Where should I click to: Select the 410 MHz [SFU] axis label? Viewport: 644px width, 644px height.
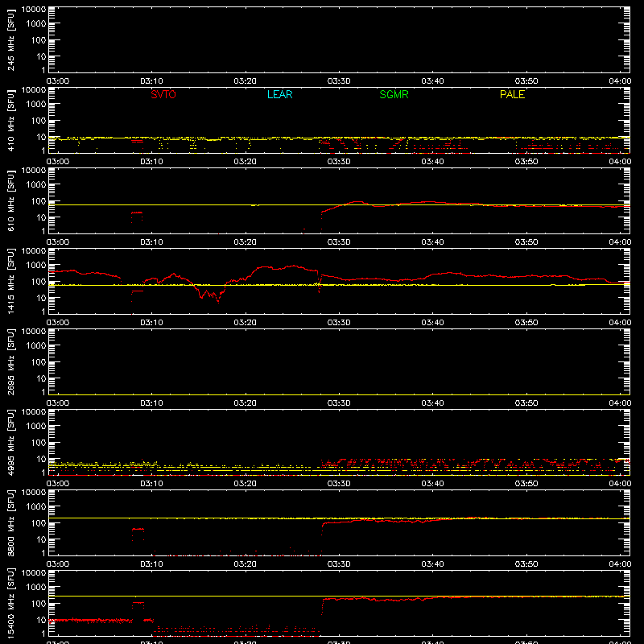point(10,121)
